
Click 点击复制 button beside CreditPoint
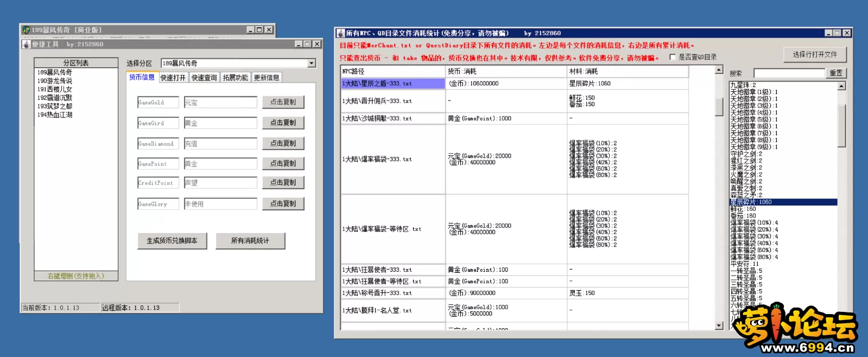(x=283, y=183)
